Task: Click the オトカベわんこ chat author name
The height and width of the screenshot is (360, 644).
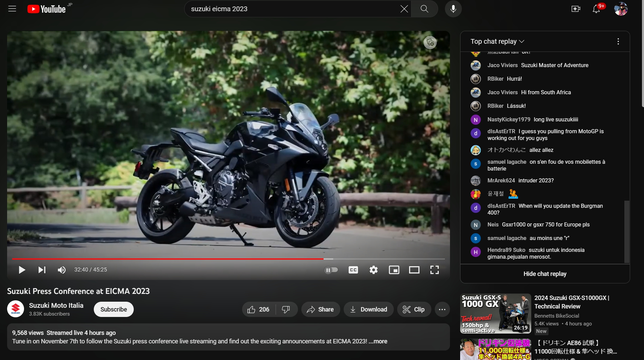Action: point(507,150)
